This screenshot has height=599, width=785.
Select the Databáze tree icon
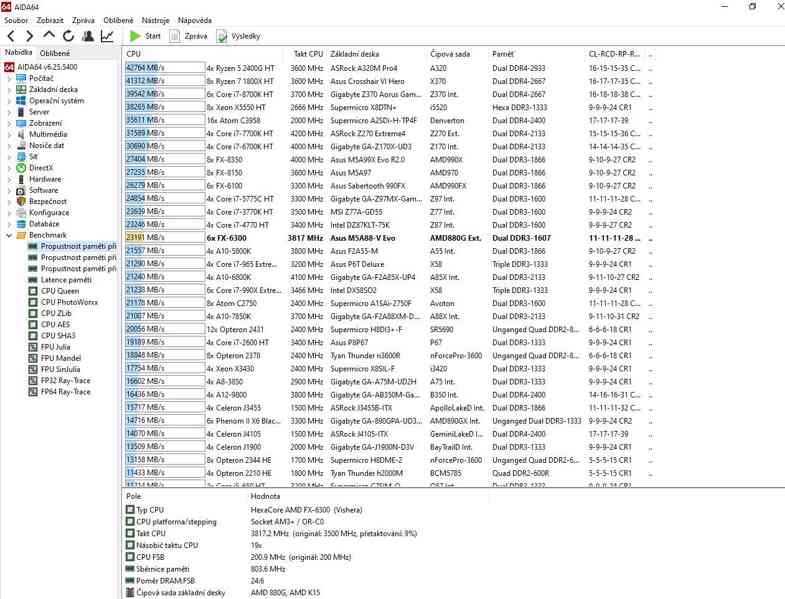pos(21,224)
